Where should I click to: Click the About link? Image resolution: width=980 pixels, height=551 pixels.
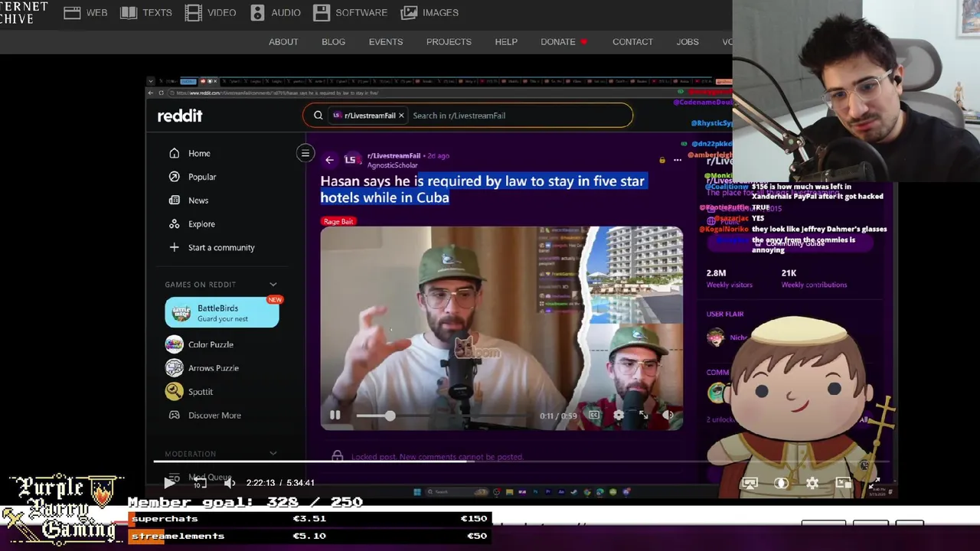283,42
